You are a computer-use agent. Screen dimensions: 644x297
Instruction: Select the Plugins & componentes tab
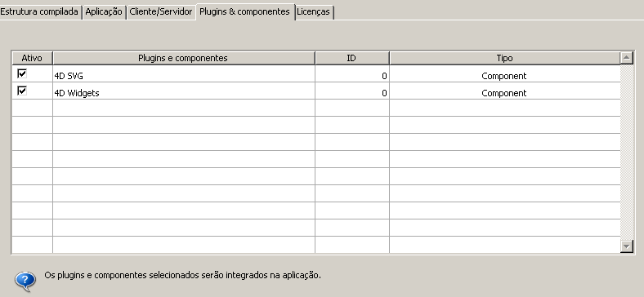point(245,11)
